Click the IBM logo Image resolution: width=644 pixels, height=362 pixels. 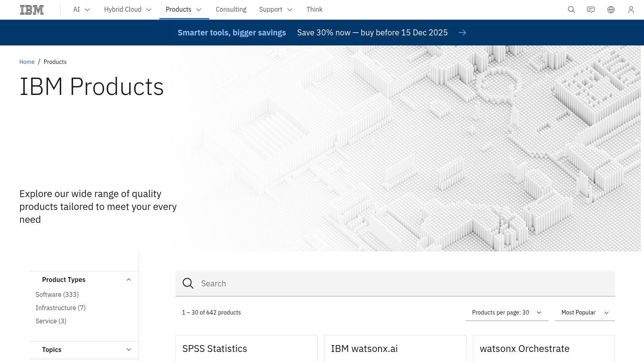31,9
